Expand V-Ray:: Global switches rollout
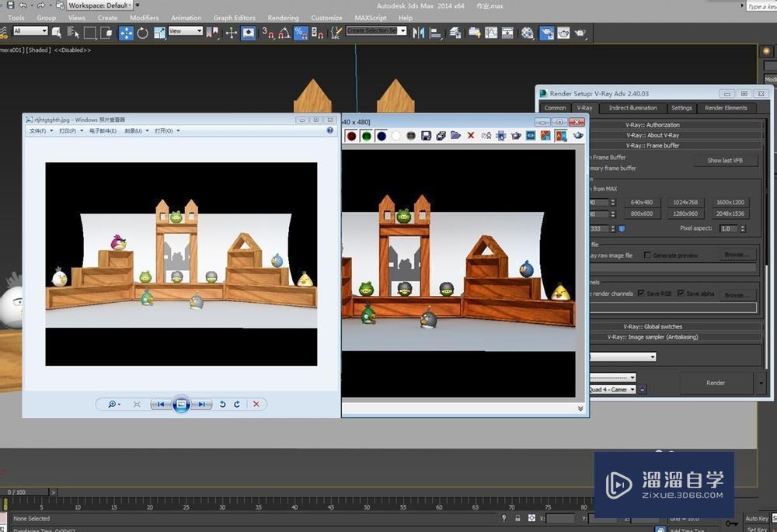This screenshot has height=532, width=777. [x=653, y=326]
